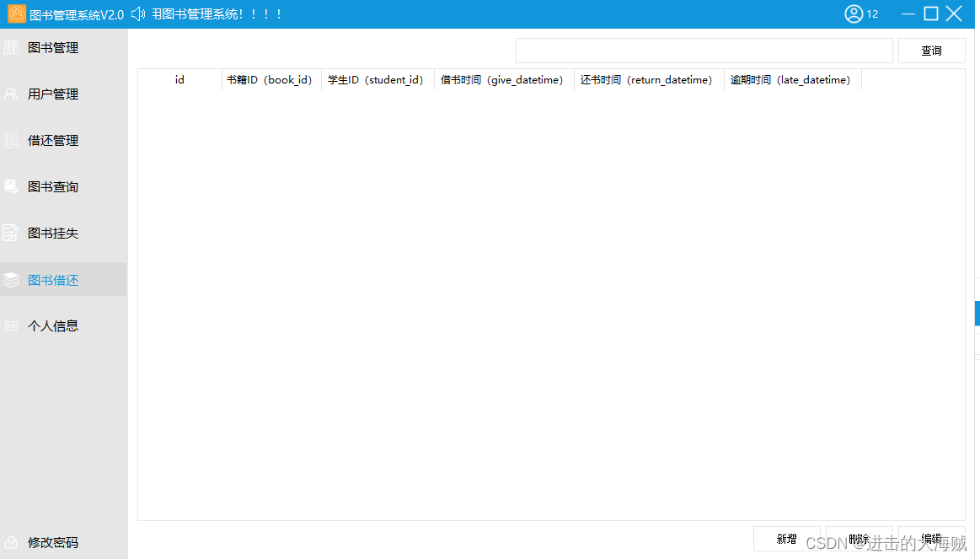Sort by 学生ID (student_id) column header

point(378,79)
